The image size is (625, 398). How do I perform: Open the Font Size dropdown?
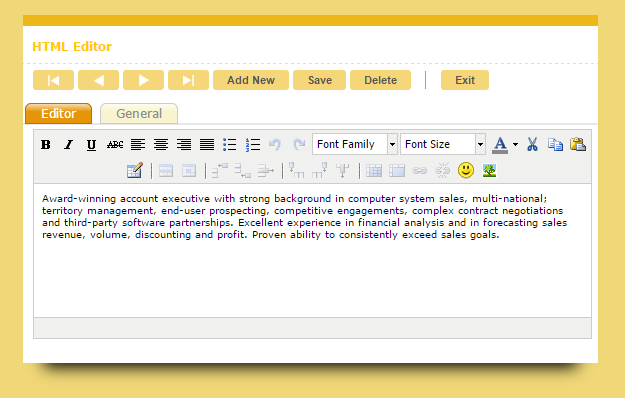[x=443, y=144]
